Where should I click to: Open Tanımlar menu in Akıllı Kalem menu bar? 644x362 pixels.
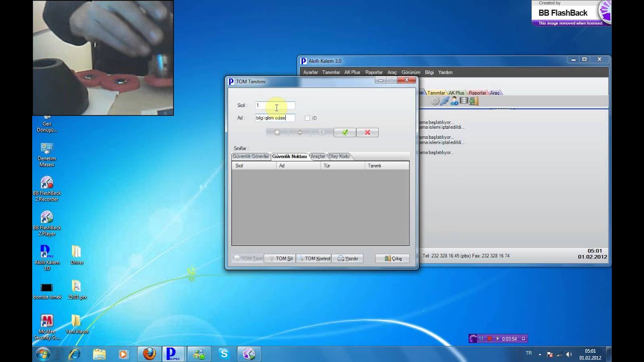(331, 72)
